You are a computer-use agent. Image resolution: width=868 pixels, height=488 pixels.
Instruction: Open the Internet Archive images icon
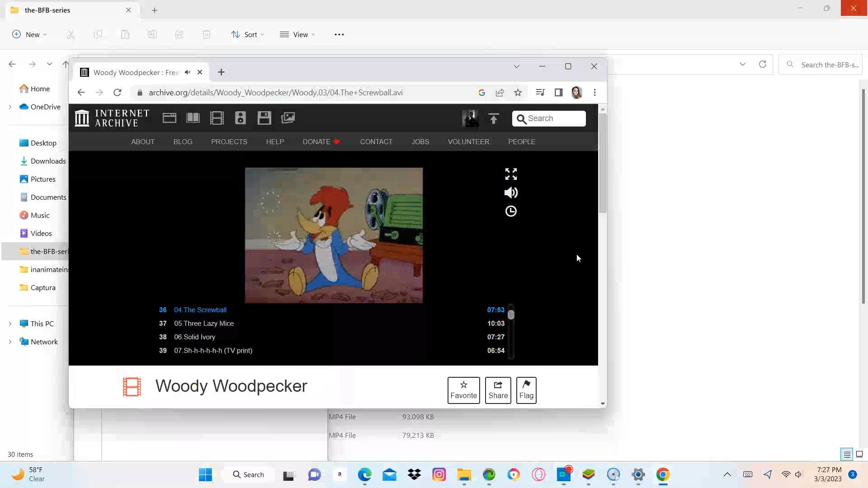pyautogui.click(x=288, y=118)
